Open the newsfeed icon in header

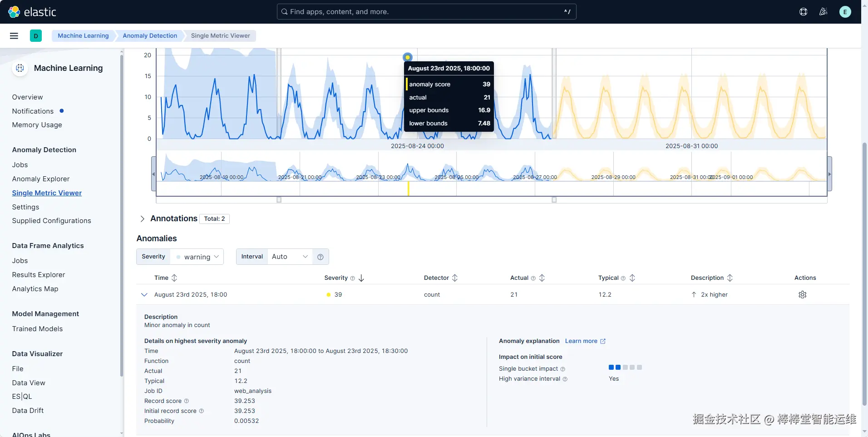click(823, 12)
